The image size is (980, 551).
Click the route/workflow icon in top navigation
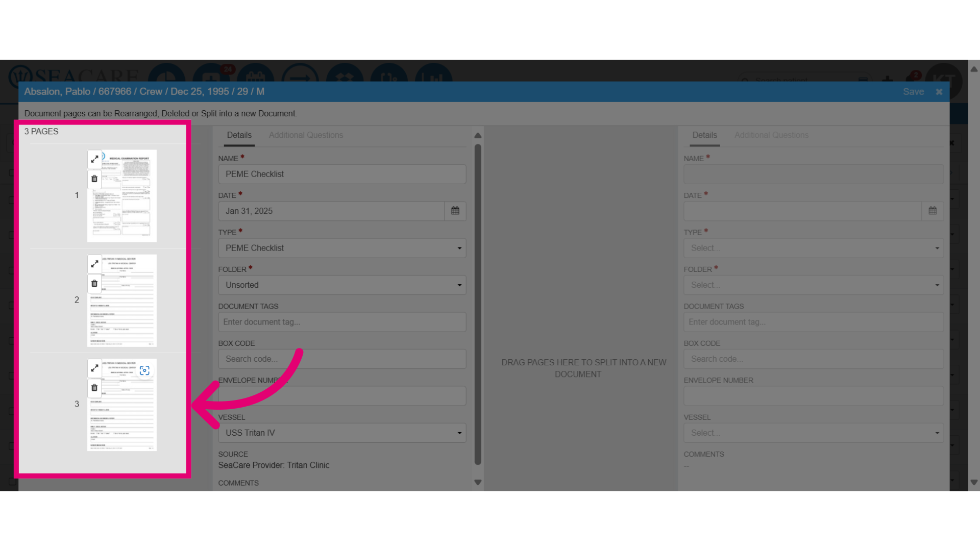tap(389, 72)
